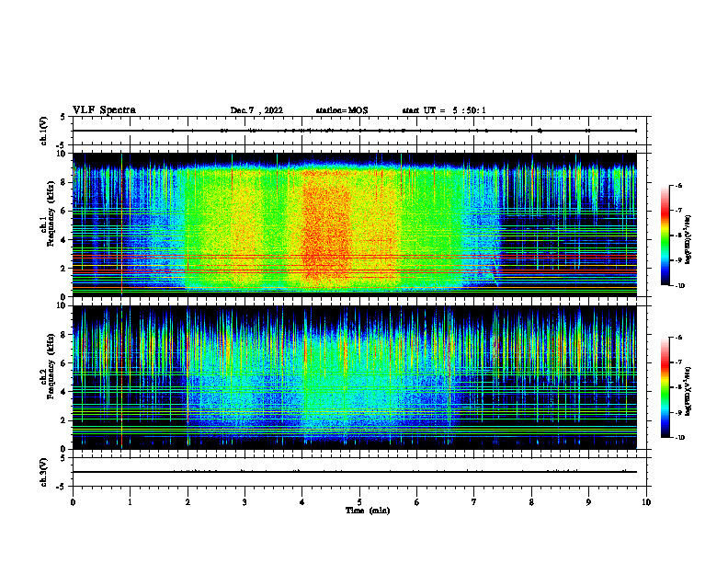Click the "VLF Spectra" title text
The height and width of the screenshot is (563, 728).
[x=104, y=110]
